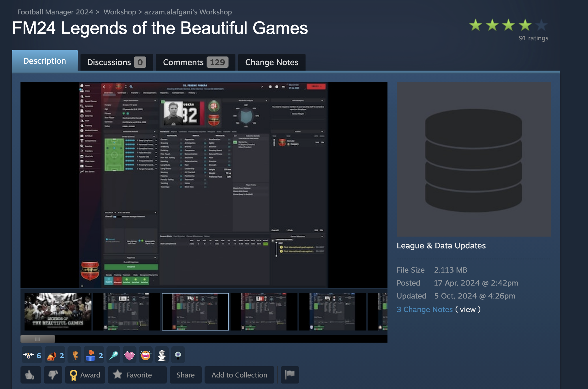Click the FM24 Legends of the Beautiful Games title

pyautogui.click(x=160, y=28)
